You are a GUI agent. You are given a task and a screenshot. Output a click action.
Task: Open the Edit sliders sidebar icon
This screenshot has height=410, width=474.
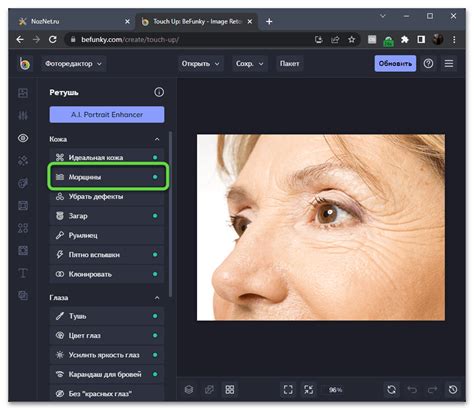[23, 115]
